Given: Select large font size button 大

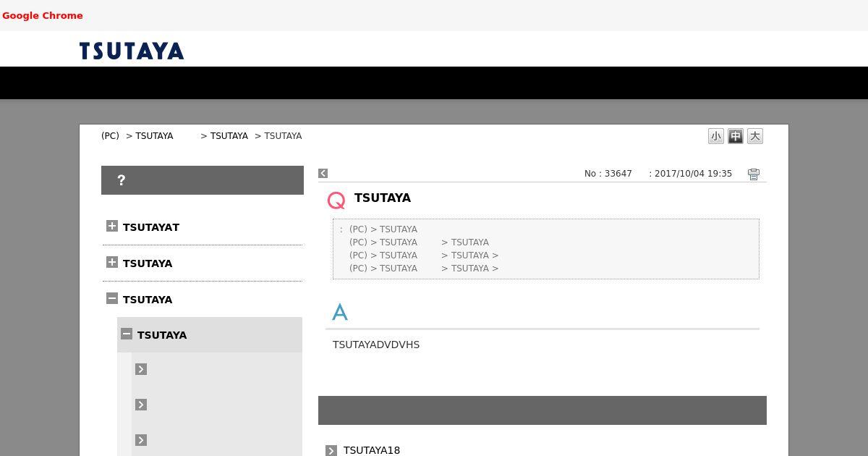Looking at the screenshot, I should point(755,136).
